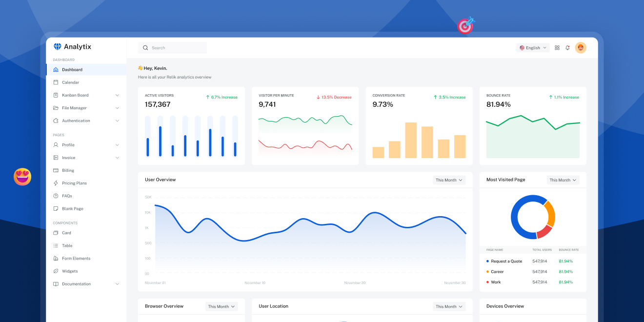Image resolution: width=644 pixels, height=322 pixels.
Task: Expand the Documentation submenu chevron
Action: point(117,283)
